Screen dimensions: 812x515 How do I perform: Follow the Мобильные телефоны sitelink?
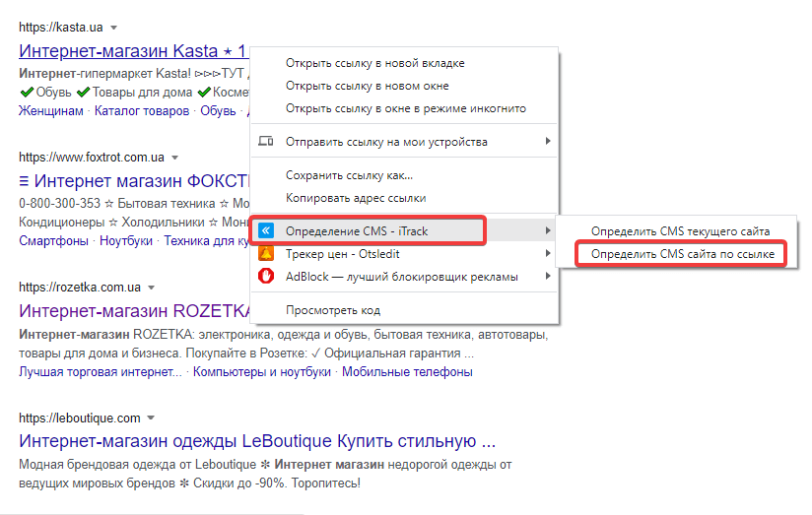pos(407,372)
